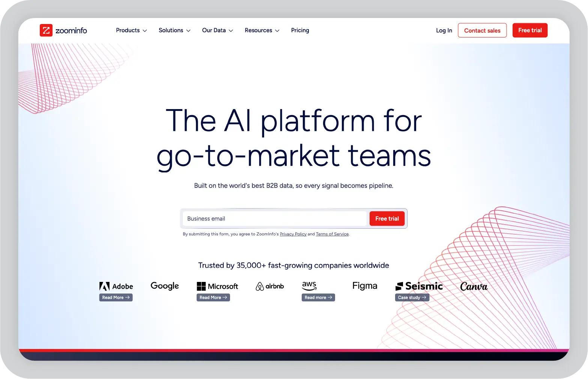Click subheading "Built on the world's best B2B data"
Viewport: 588px width, 379px height.
click(243, 186)
